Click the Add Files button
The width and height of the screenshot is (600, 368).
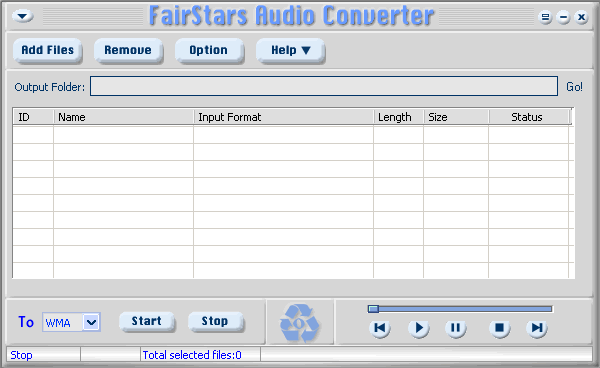(47, 50)
